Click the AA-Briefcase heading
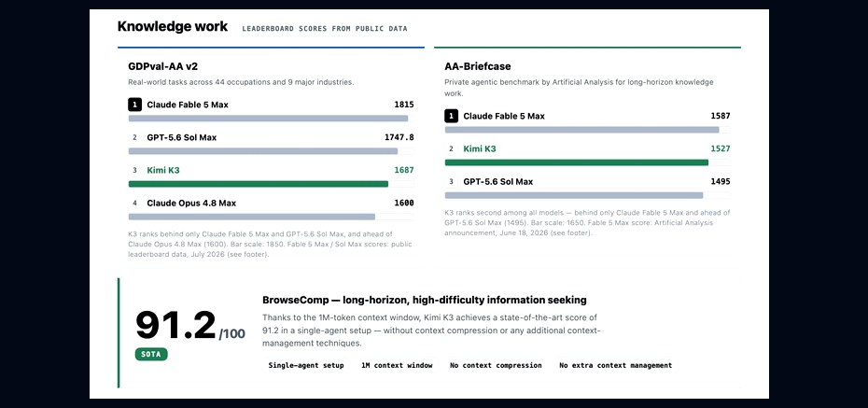The width and height of the screenshot is (868, 408). [x=478, y=66]
